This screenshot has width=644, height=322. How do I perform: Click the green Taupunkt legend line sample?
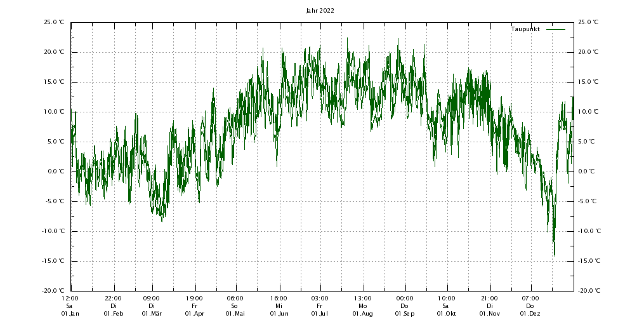[x=556, y=30]
